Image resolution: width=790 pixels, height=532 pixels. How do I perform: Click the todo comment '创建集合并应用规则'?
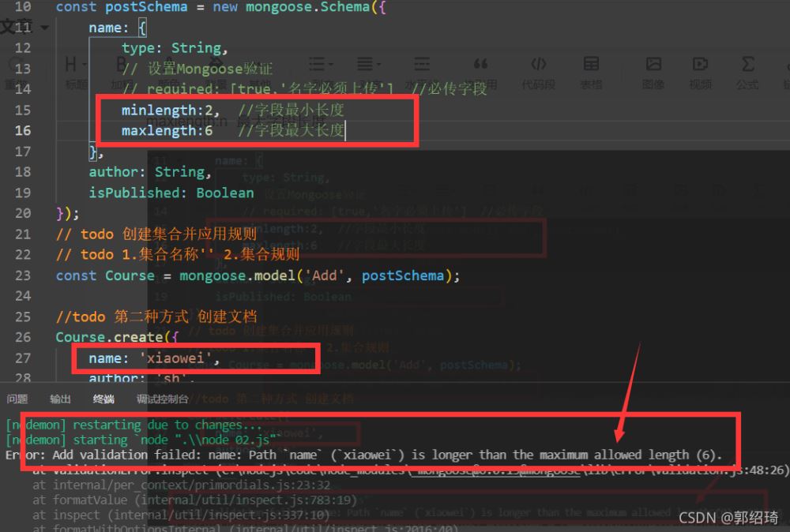tap(190, 234)
